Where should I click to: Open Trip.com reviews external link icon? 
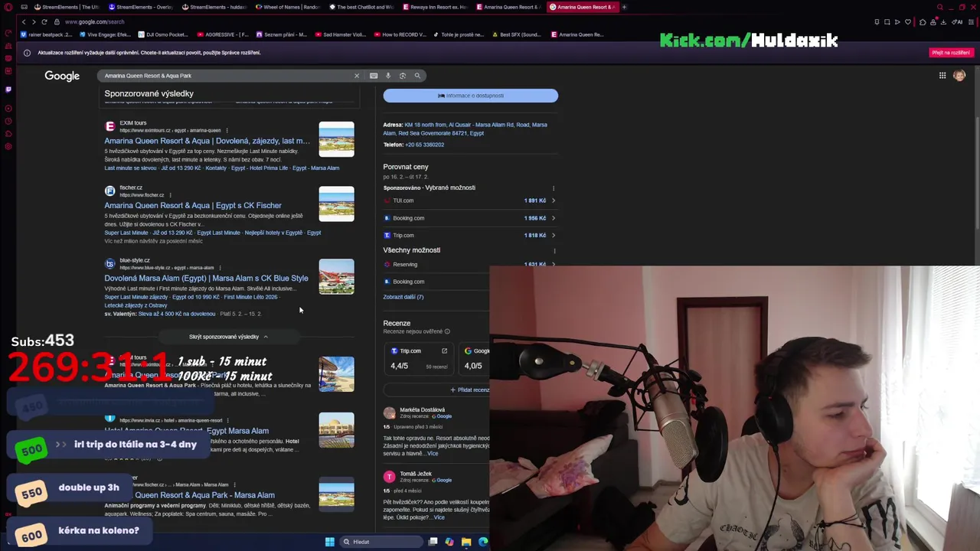[444, 351]
